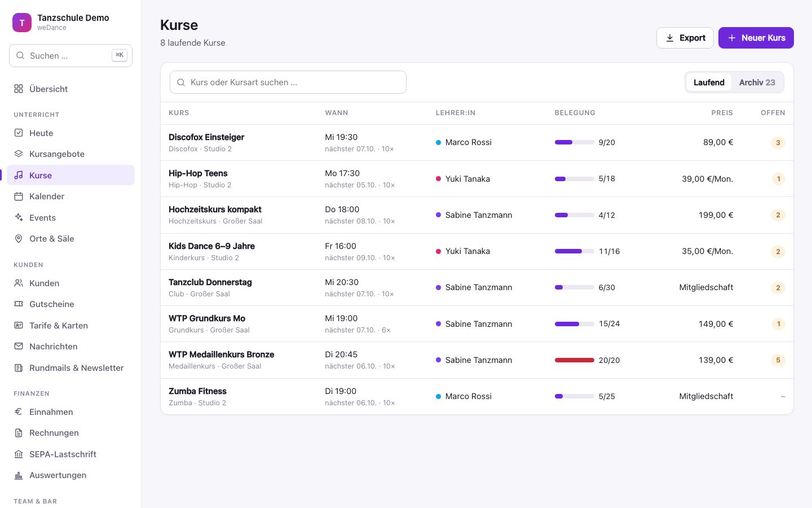
Task: Click the Events sparkle icon
Action: 19,217
